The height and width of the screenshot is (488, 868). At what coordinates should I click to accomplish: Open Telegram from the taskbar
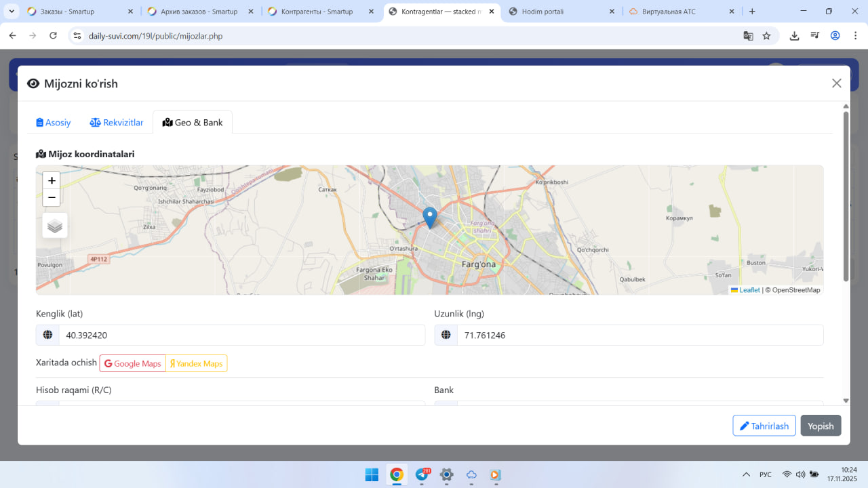[422, 474]
